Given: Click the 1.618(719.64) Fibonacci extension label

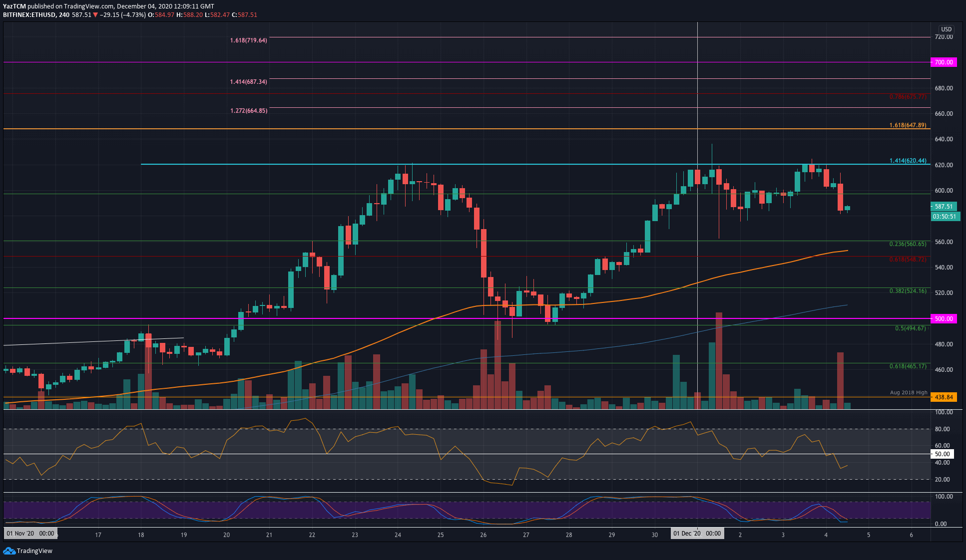Looking at the screenshot, I should [248, 40].
